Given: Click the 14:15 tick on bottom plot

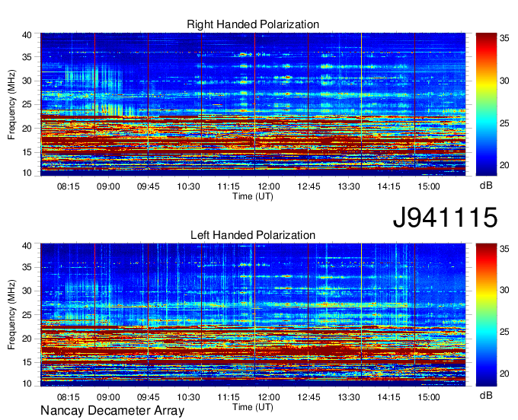Looking at the screenshot, I should coord(388,397).
